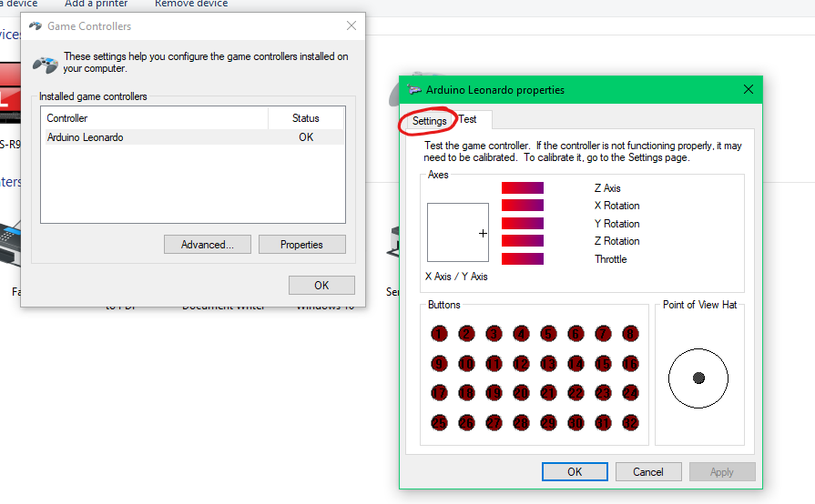Click the gamepad icon beside settings description
815x504 pixels.
[x=46, y=65]
